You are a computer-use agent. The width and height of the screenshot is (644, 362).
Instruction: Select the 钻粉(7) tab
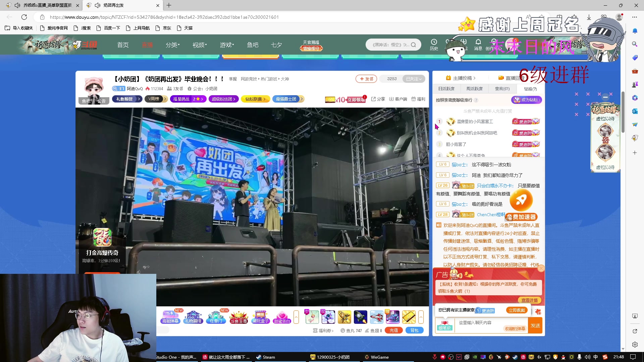coord(530,88)
